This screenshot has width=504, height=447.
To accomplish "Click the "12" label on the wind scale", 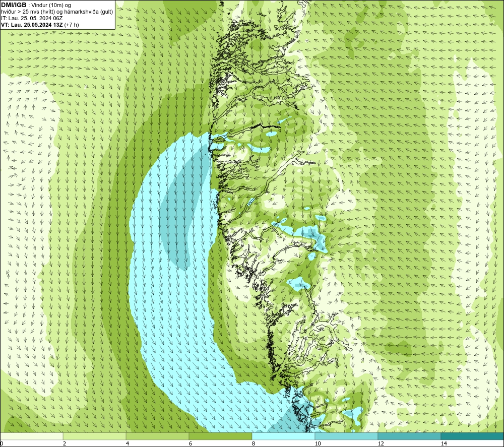I will (x=381, y=443).
